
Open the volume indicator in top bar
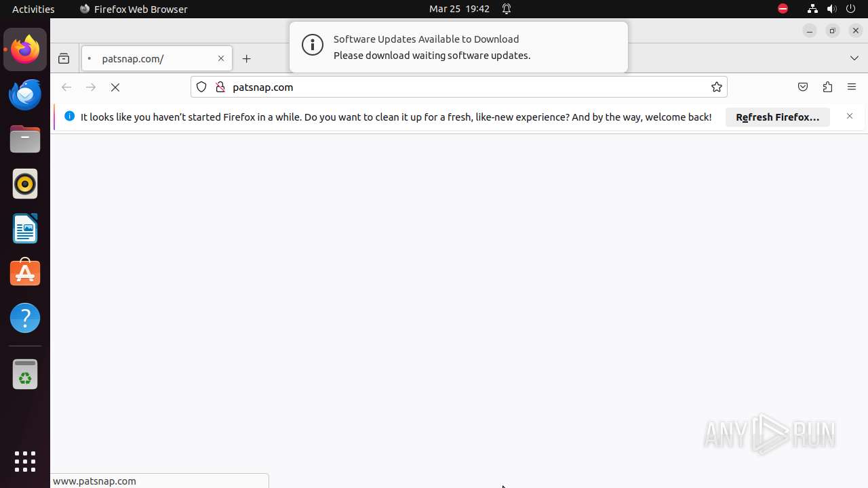click(x=831, y=9)
